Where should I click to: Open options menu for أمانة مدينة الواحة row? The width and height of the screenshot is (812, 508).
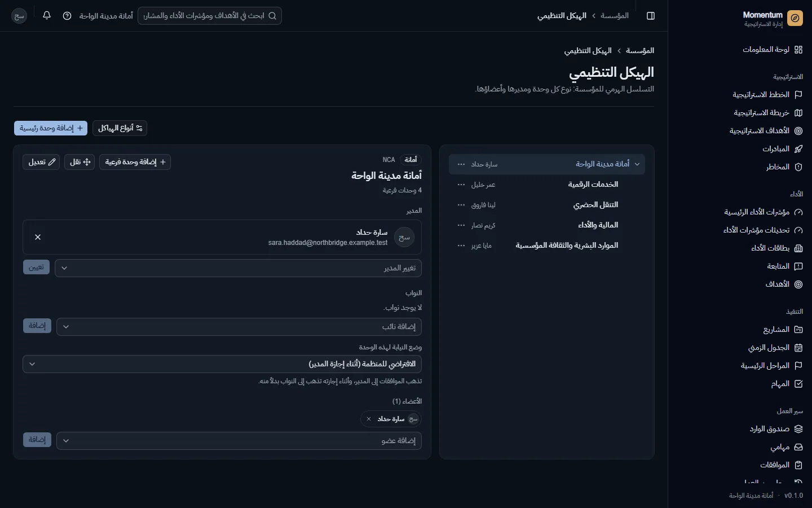pos(461,164)
